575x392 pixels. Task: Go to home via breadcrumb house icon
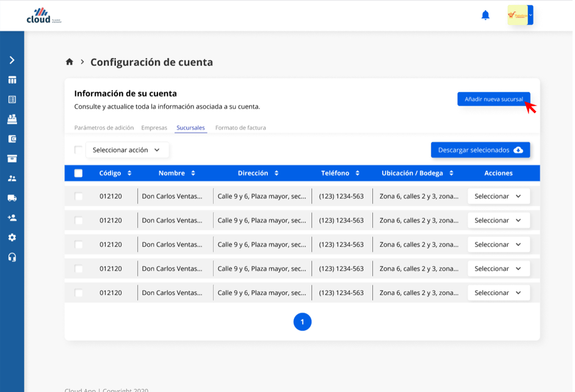click(70, 62)
